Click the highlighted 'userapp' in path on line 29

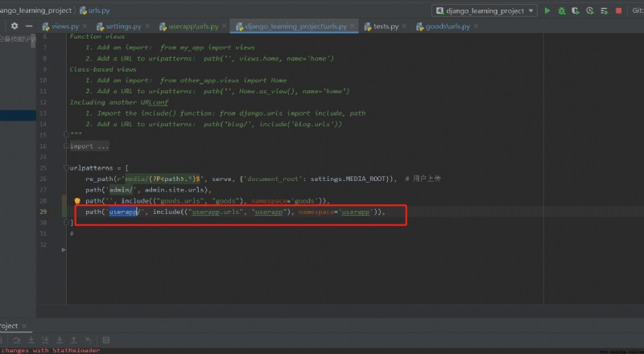click(x=123, y=212)
